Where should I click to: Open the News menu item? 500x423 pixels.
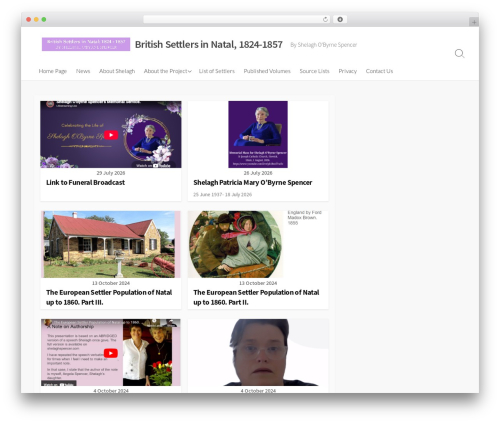[x=83, y=71]
